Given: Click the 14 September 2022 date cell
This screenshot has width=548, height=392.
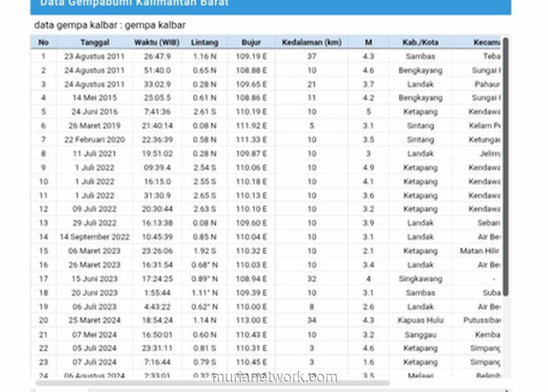Looking at the screenshot, I should point(95,237).
